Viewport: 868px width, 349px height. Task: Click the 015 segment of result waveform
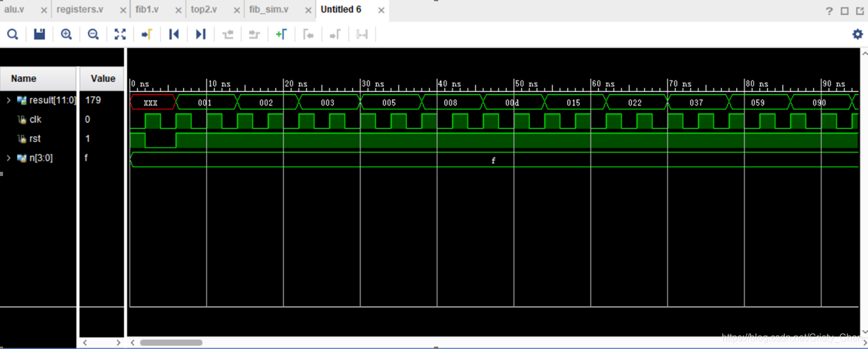point(575,102)
